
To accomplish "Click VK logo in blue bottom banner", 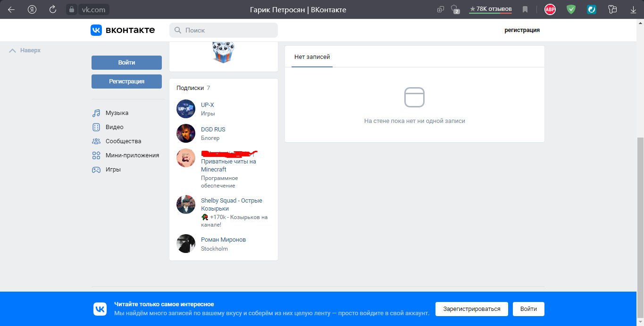I will [x=100, y=309].
